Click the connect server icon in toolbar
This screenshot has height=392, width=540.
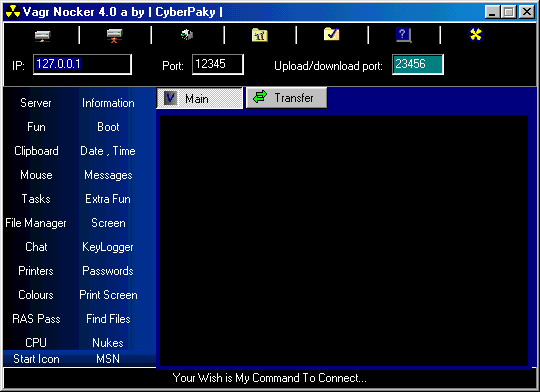pyautogui.click(x=43, y=35)
